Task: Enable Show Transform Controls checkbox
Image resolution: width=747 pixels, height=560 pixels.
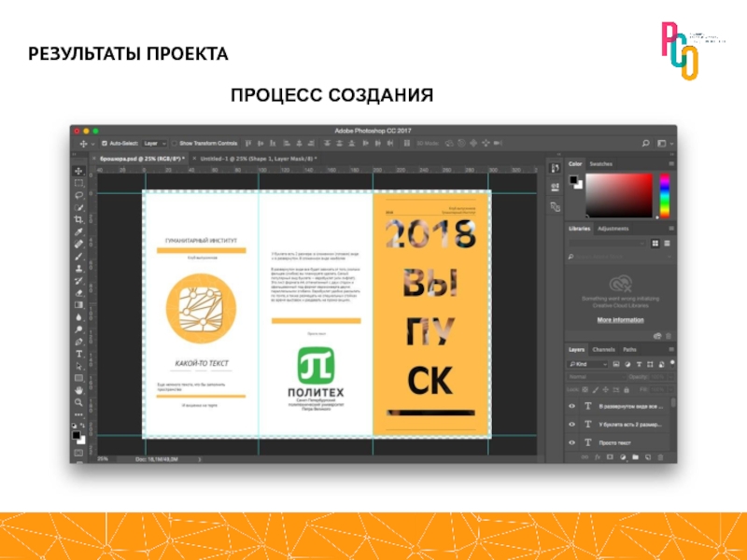Action: tap(174, 144)
